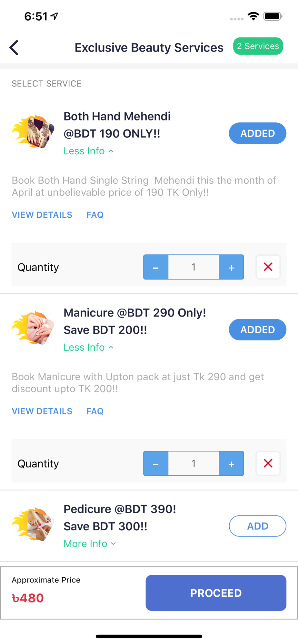Decrease Mehendi quantity with minus button

click(156, 267)
